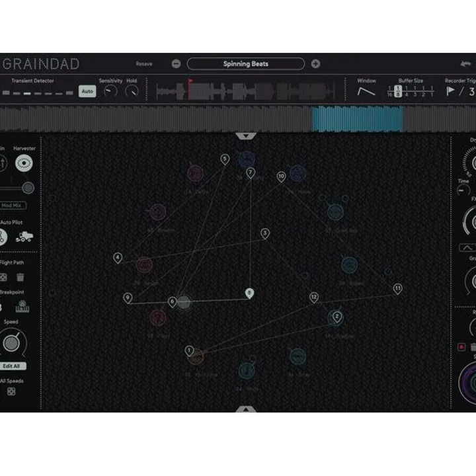Adjust the Time knob on the right panel
This screenshot has height=476, width=476.
click(463, 190)
